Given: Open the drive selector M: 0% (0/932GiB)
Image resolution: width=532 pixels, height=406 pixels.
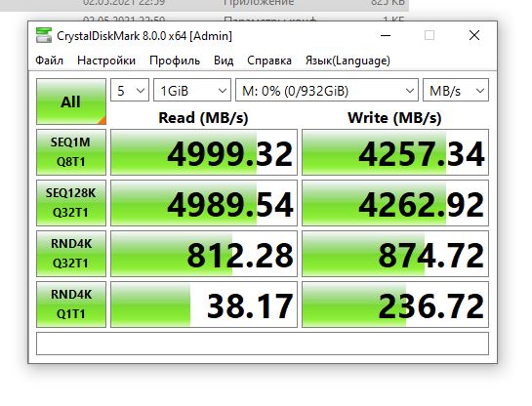Looking at the screenshot, I should (x=327, y=90).
